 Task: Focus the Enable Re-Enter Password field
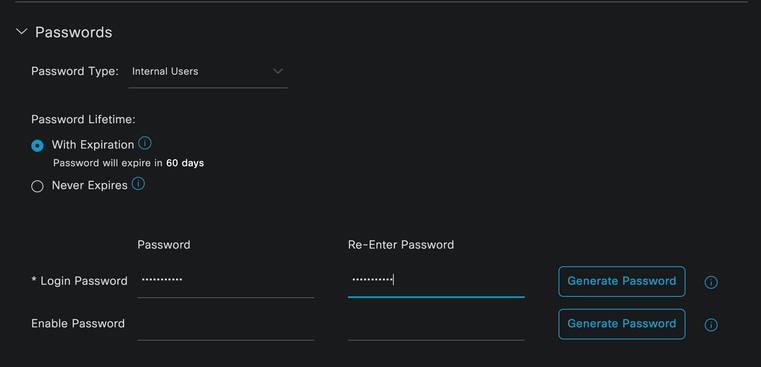point(436,324)
